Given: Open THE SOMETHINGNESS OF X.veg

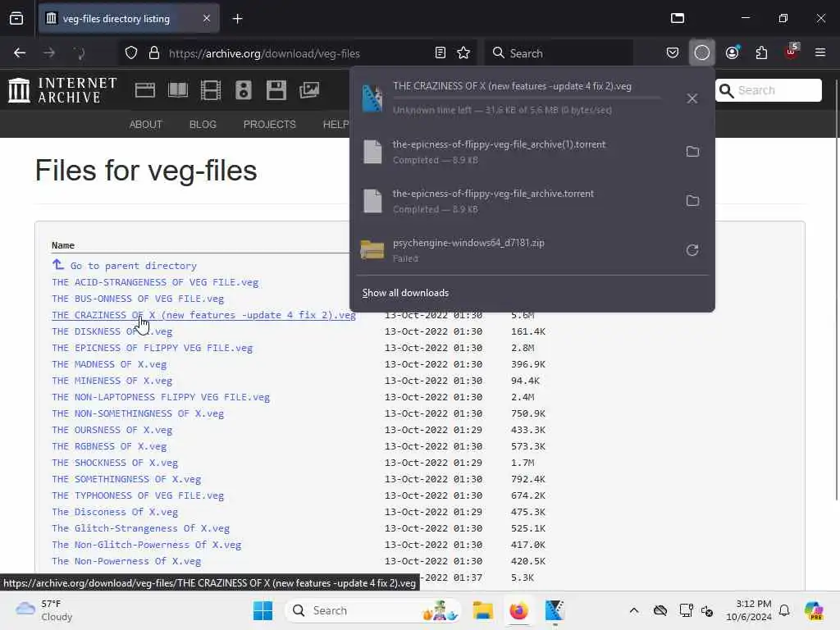Looking at the screenshot, I should [126, 479].
